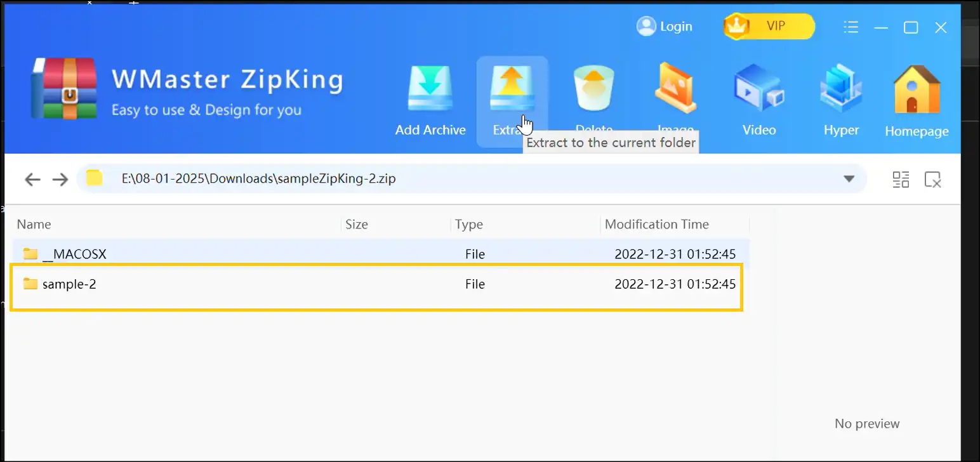The height and width of the screenshot is (462, 980).
Task: Click the sample-2 folder icon
Action: tap(30, 284)
